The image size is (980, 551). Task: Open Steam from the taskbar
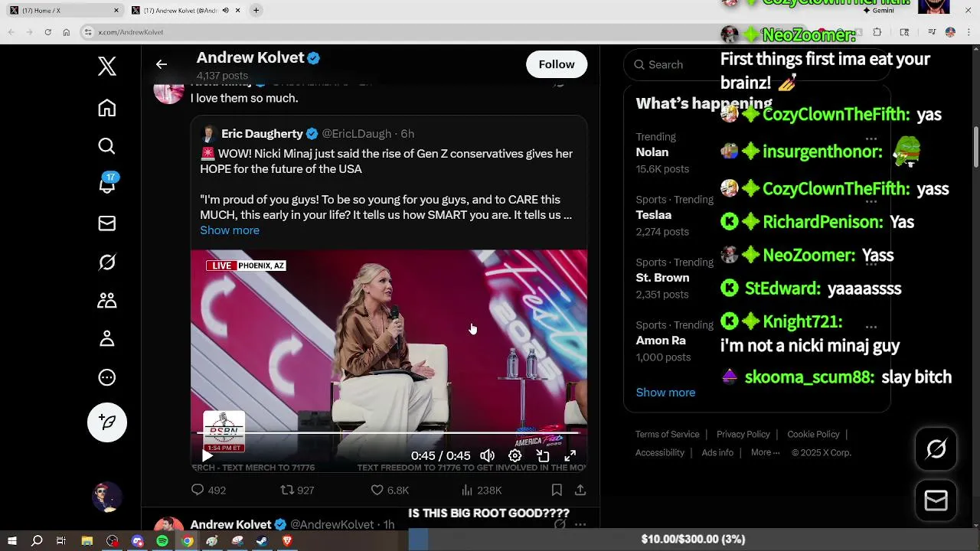262,540
